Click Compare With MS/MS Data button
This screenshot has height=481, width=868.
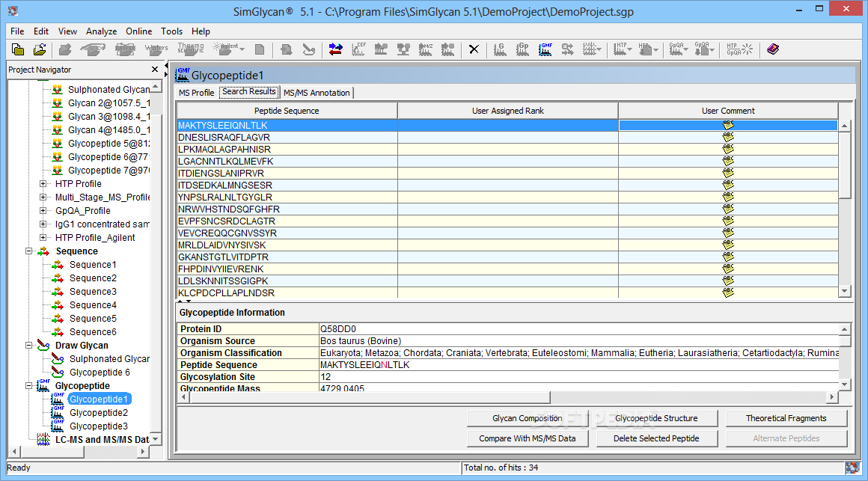527,438
